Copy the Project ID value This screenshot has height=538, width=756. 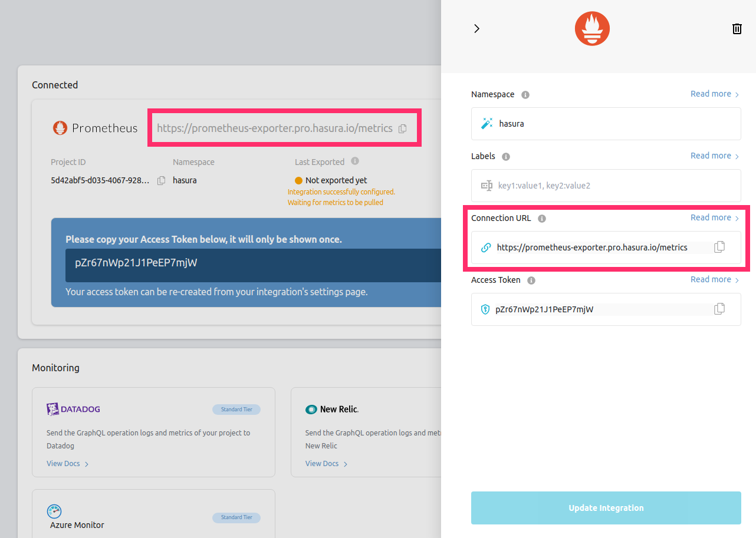click(x=161, y=181)
